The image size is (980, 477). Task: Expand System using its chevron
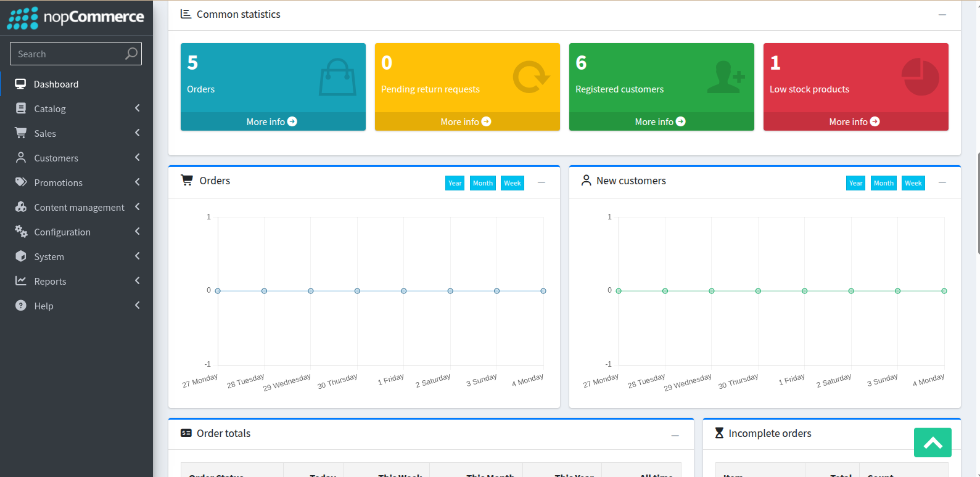[x=137, y=256]
